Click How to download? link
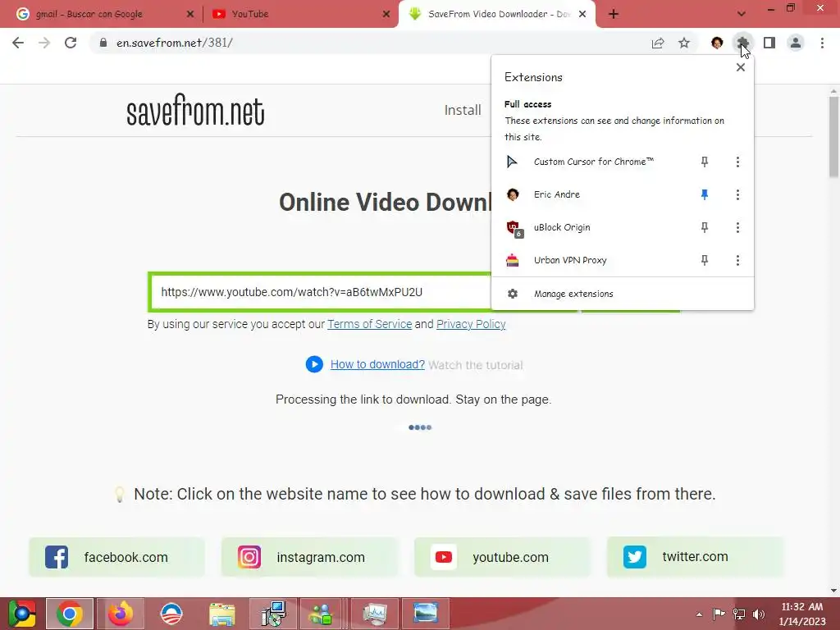This screenshot has width=840, height=630. tap(377, 364)
